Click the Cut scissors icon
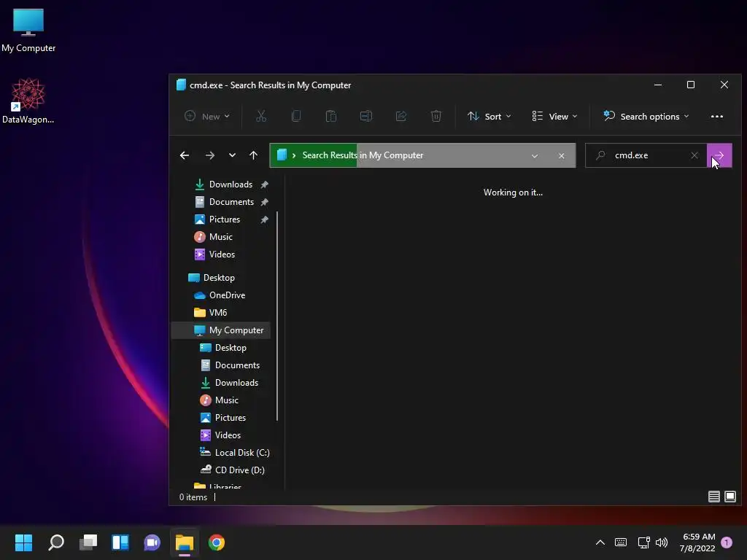Screen dimensions: 747x560 pyautogui.click(x=261, y=116)
